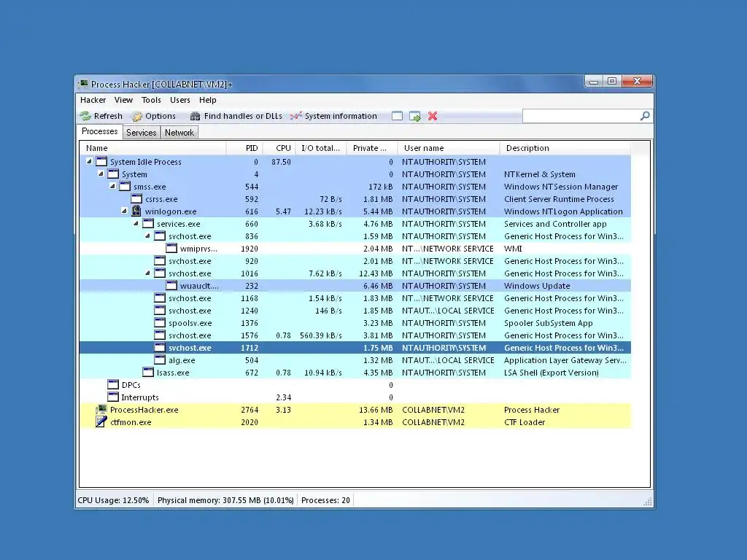The image size is (747, 560).
Task: Click the 'Spooler SubSystem App' description
Action: point(549,323)
